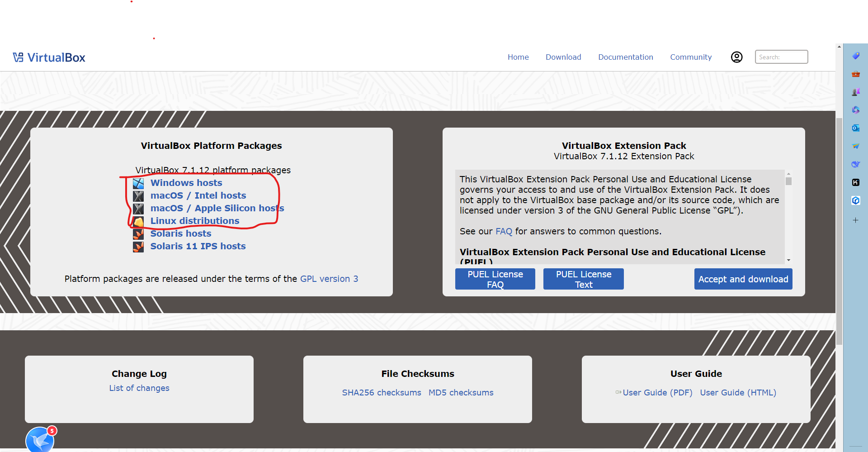Click into the Search field
Screen dimensions: 868x452
coord(781,57)
